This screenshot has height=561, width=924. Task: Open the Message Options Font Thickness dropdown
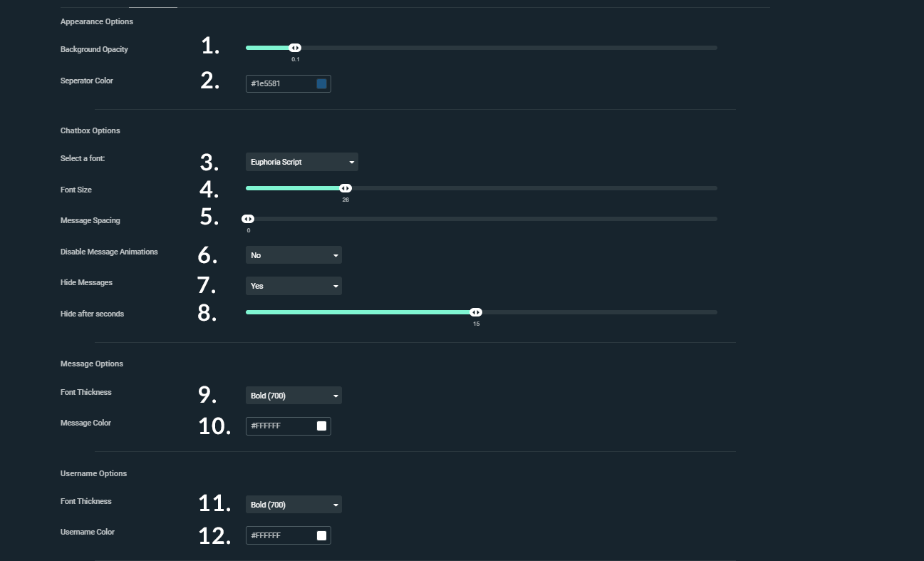tap(294, 396)
